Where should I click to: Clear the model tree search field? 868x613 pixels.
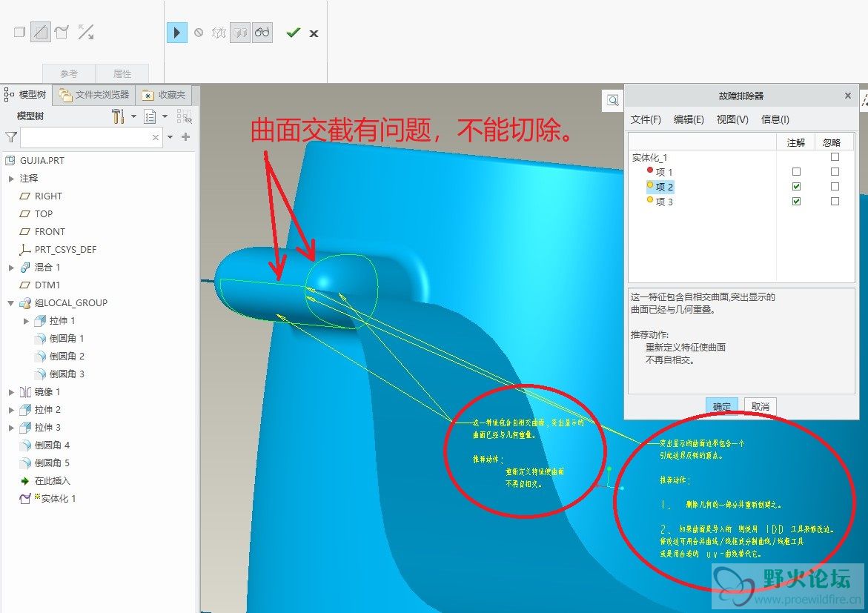point(156,137)
